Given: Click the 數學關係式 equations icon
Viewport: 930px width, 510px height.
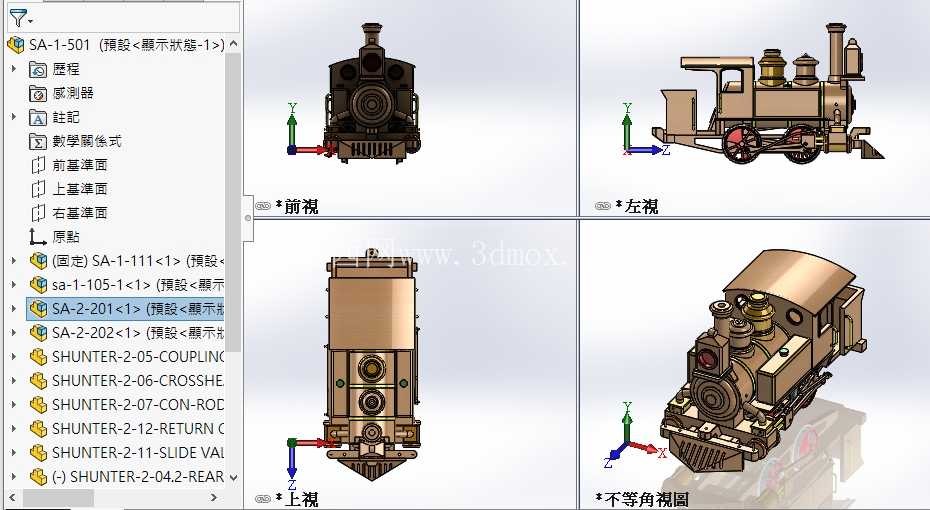Looking at the screenshot, I should pos(38,141).
